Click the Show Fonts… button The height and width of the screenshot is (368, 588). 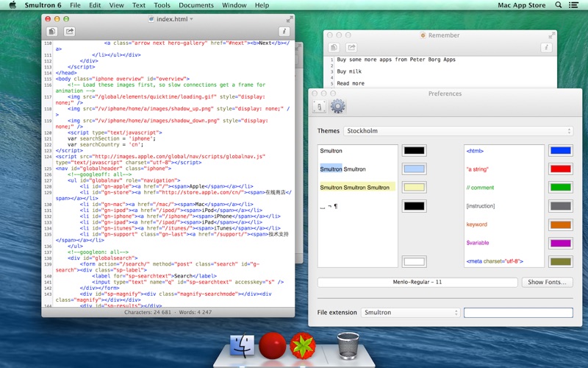pyautogui.click(x=547, y=282)
